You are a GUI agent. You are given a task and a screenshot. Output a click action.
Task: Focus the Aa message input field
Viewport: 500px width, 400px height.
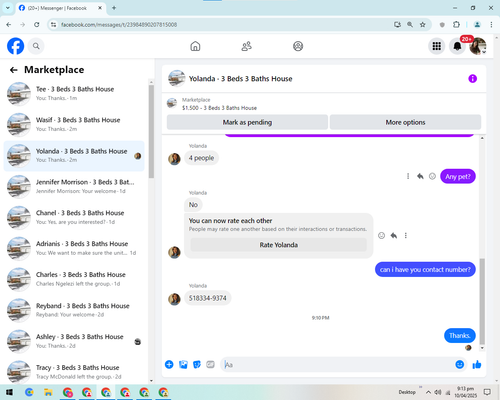point(337,364)
